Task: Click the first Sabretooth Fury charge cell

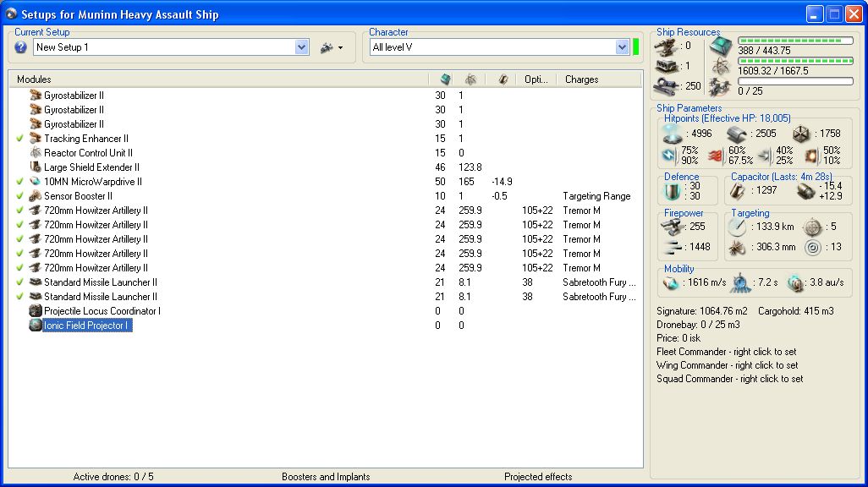Action: (x=599, y=282)
